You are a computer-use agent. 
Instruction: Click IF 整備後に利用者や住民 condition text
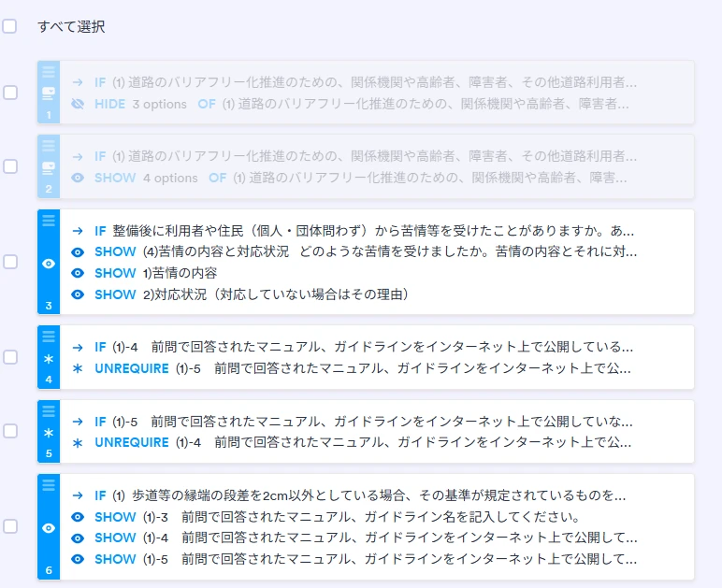point(364,231)
